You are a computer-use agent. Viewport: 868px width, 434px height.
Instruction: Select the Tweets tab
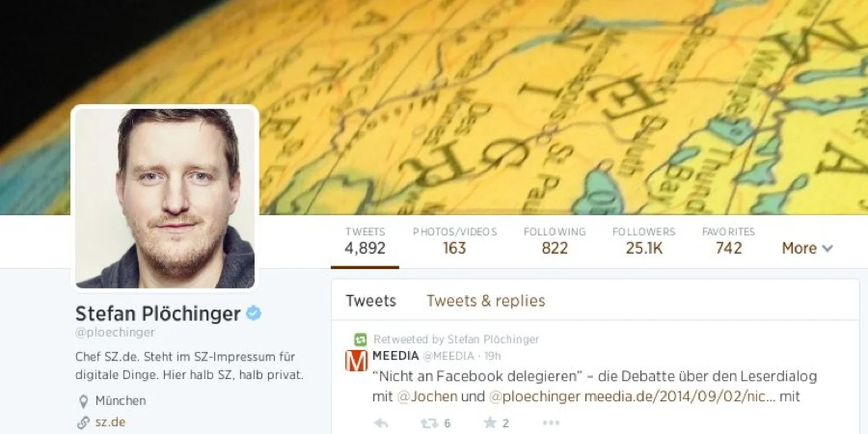pos(370,301)
